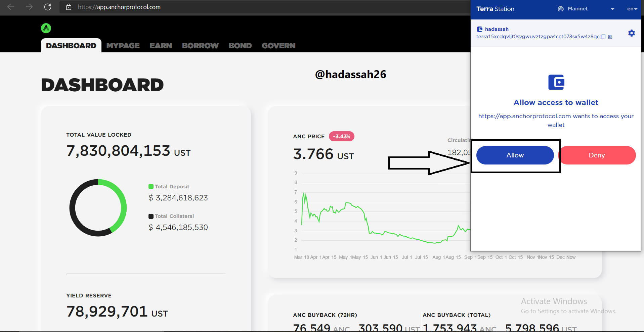The height and width of the screenshot is (332, 644).
Task: Go back using the browser back arrow
Action: (x=11, y=7)
